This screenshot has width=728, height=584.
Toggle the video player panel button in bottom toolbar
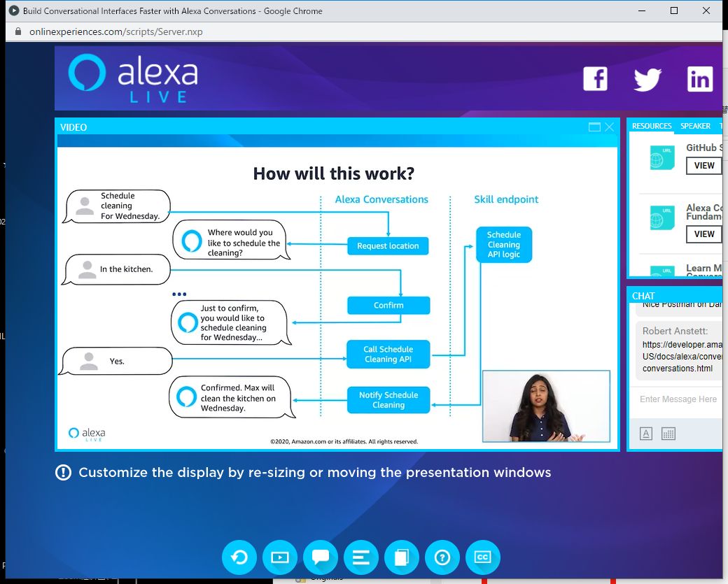click(x=280, y=557)
